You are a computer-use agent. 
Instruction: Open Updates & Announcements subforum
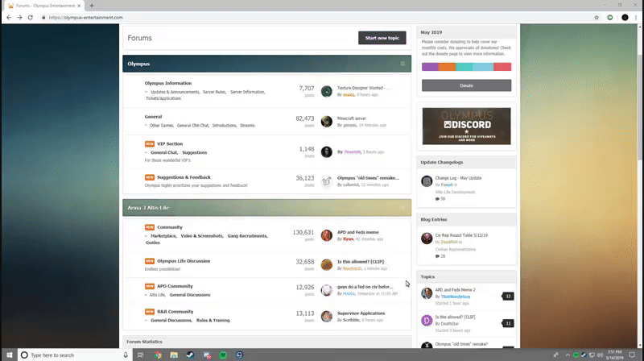point(175,92)
